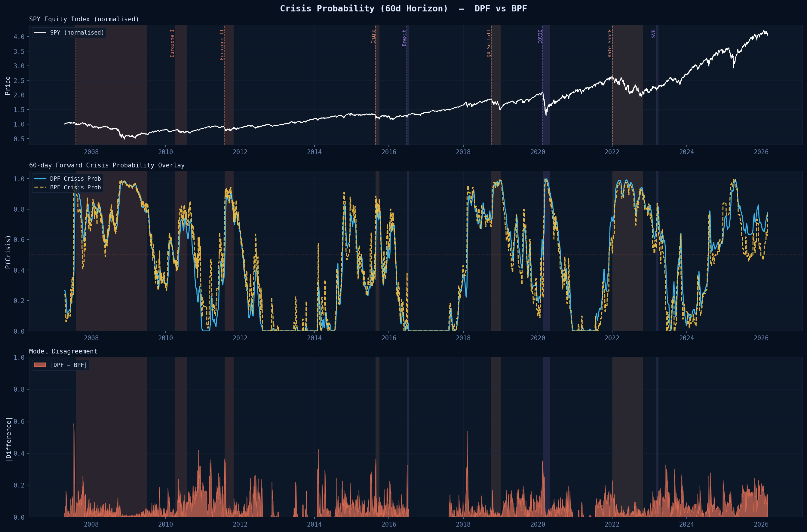Click the SPY (normalised) legend entry
Viewport: 807px width, 532px height.
point(77,32)
